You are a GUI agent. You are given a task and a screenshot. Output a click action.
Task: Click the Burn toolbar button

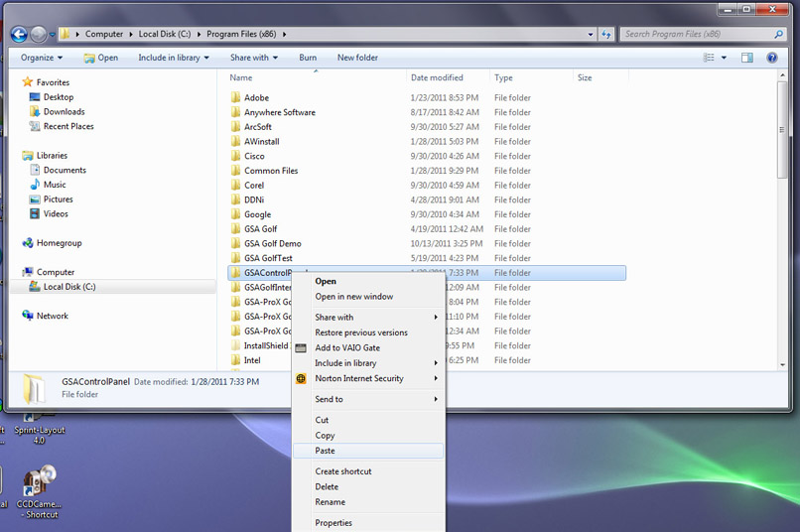[x=308, y=58]
